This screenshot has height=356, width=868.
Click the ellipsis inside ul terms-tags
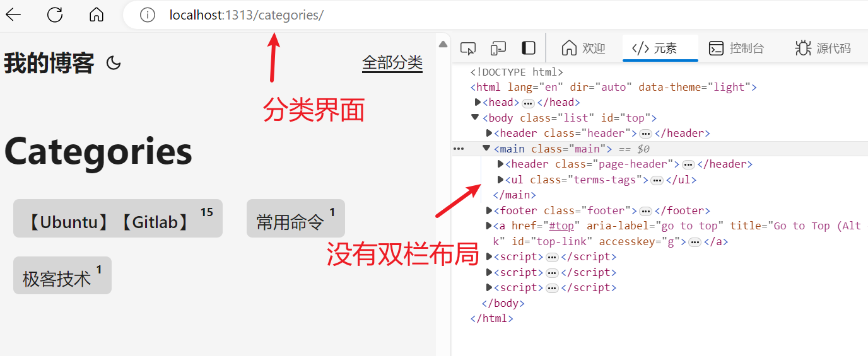[657, 180]
